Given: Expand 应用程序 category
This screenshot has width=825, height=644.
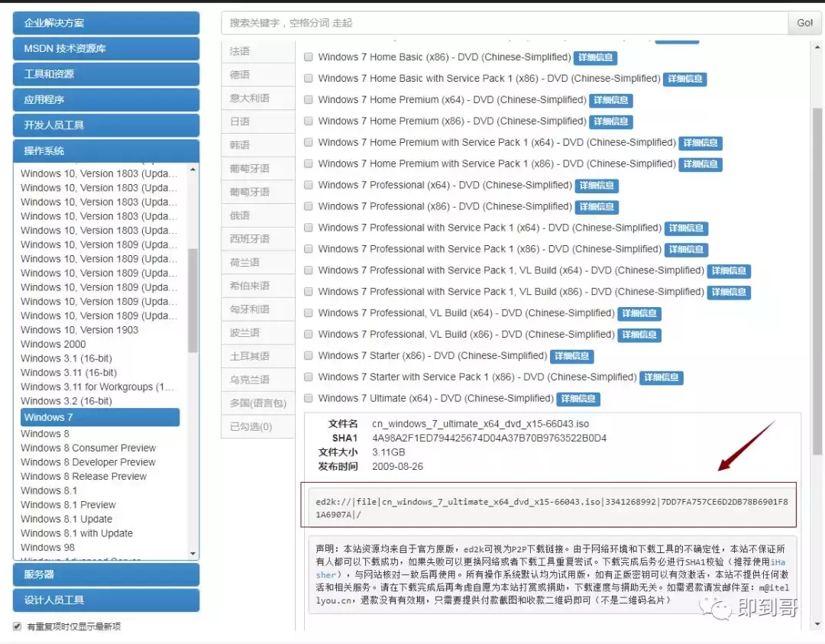Looking at the screenshot, I should tap(105, 99).
